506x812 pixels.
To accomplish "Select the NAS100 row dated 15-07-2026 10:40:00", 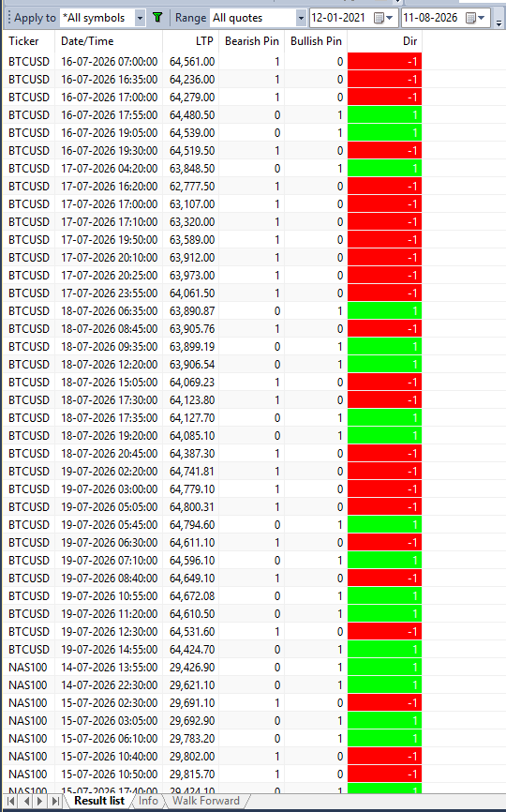I will (212, 756).
